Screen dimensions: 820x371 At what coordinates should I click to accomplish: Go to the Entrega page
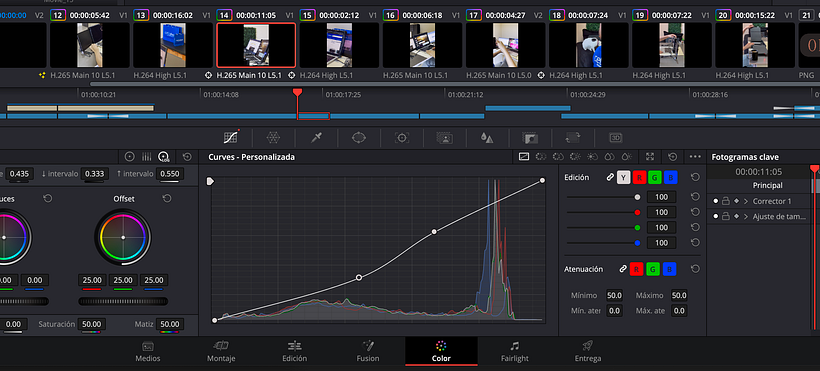tap(588, 352)
